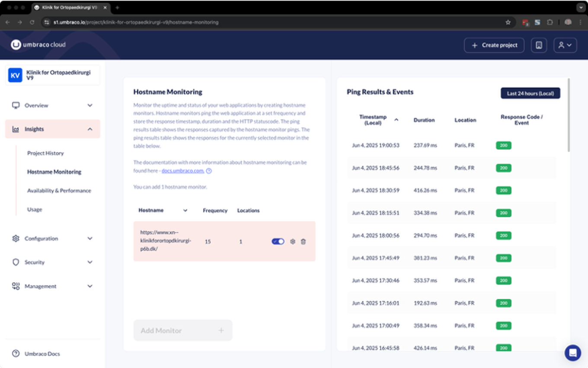Toggle the hostname monitor switch off
This screenshot has height=368, width=588.
coord(278,241)
